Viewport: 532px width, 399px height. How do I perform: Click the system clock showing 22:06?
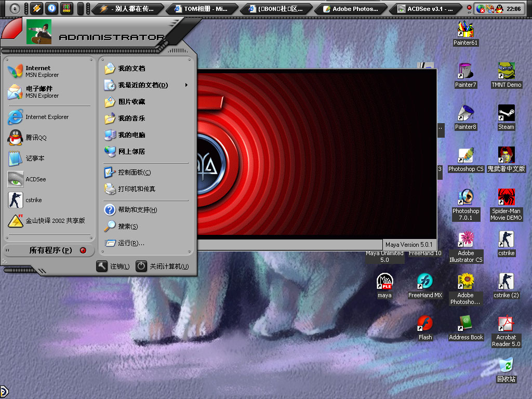pos(514,9)
